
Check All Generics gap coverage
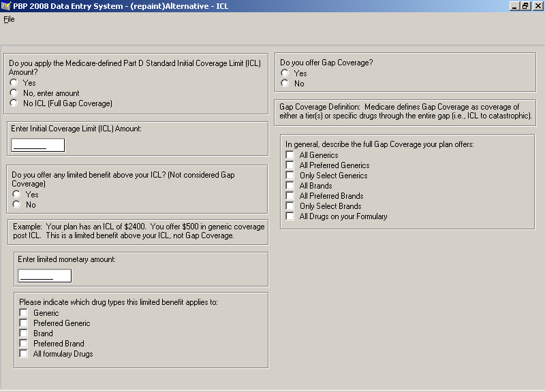coord(290,154)
